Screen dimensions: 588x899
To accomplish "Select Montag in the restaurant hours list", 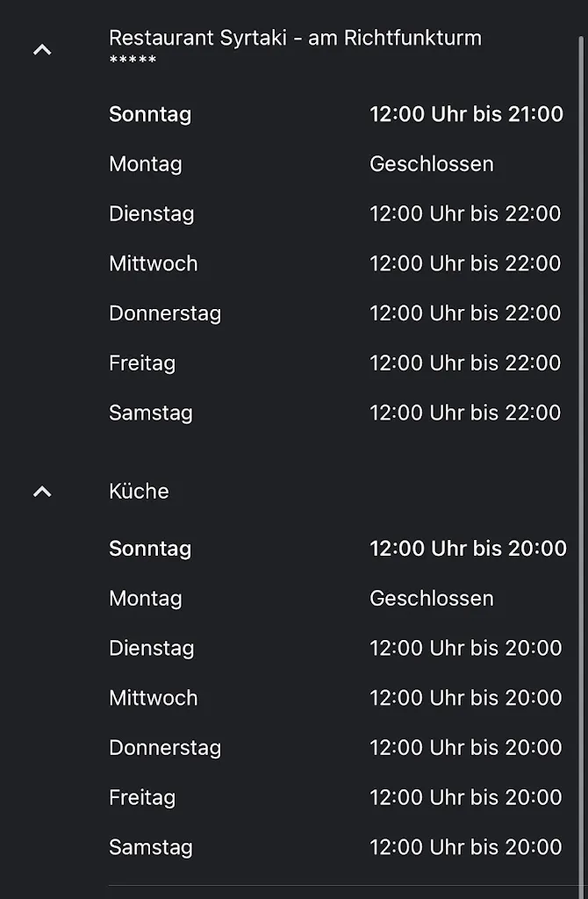I will pos(146,164).
